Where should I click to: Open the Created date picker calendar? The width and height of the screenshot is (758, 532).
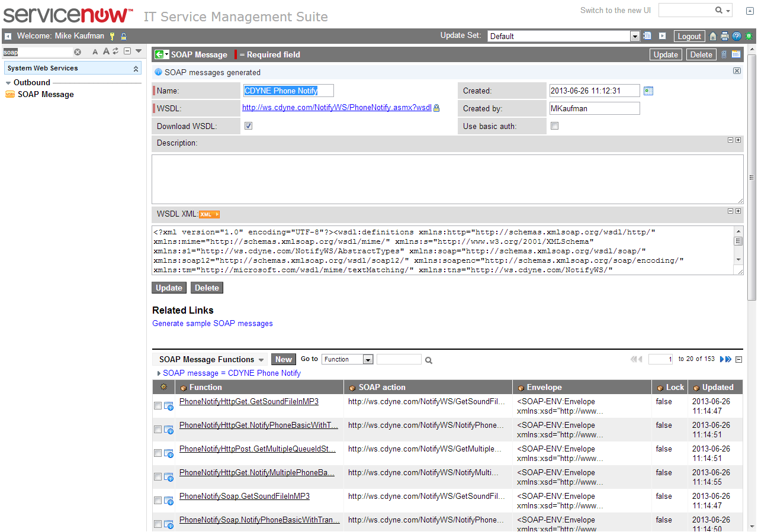pos(648,91)
